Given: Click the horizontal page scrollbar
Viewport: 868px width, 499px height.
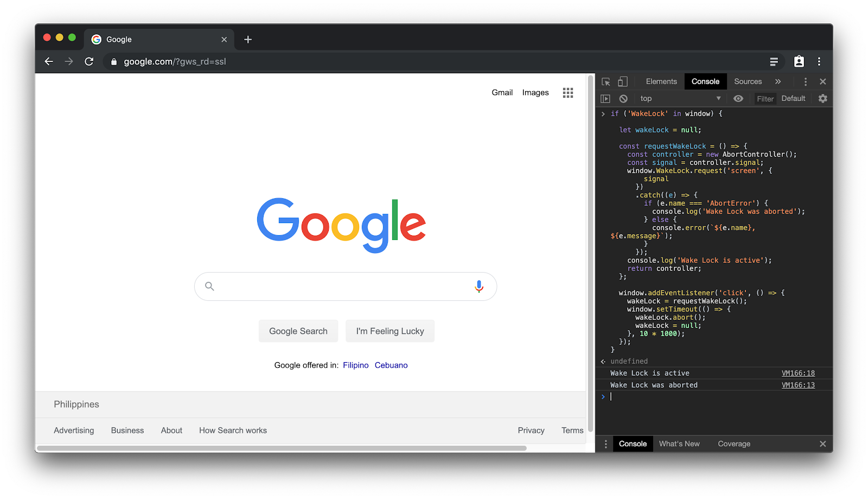Looking at the screenshot, I should (x=282, y=449).
